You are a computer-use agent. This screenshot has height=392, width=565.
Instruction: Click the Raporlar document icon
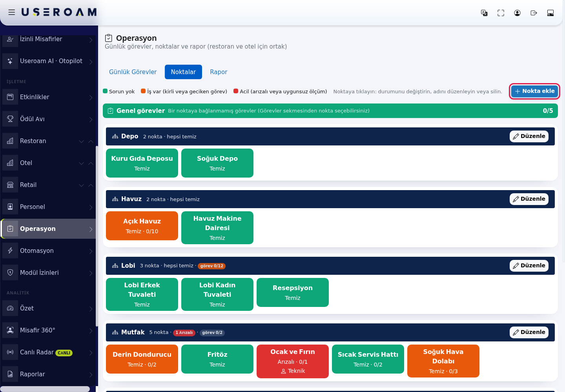point(10,374)
